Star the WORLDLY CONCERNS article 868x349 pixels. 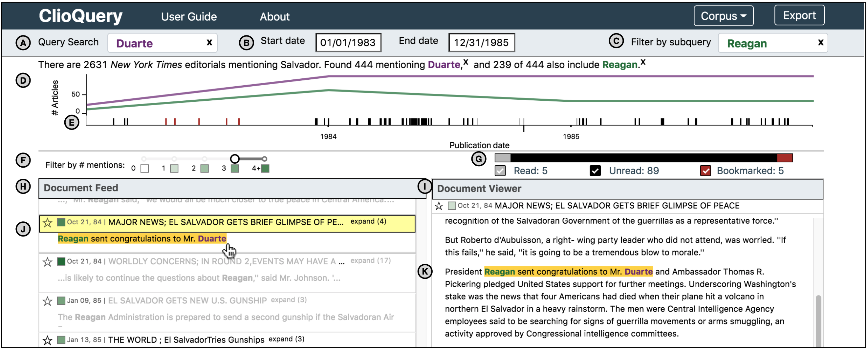pyautogui.click(x=48, y=261)
